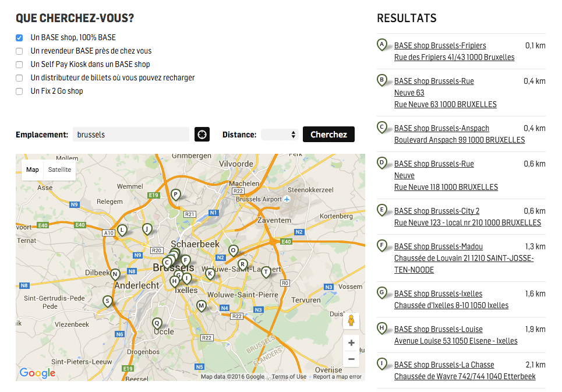Open address Rue des Fripiers 41/43 link

pyautogui.click(x=454, y=57)
